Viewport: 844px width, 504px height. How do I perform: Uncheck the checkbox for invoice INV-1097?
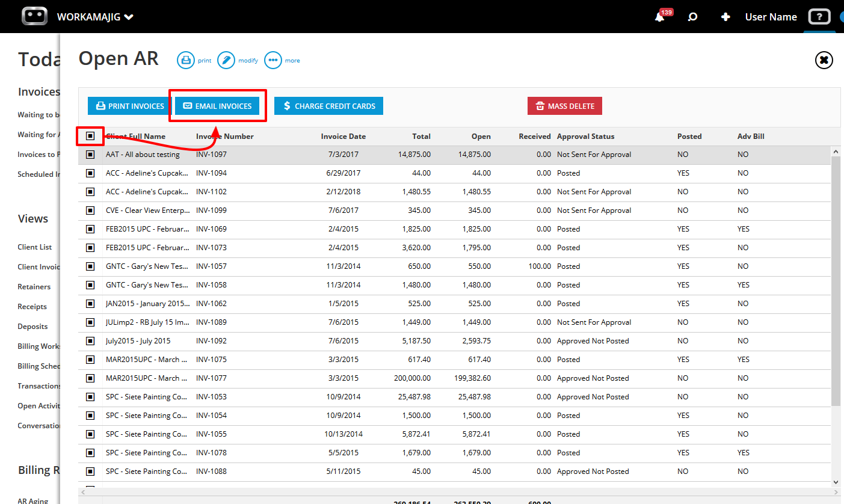[x=90, y=155]
